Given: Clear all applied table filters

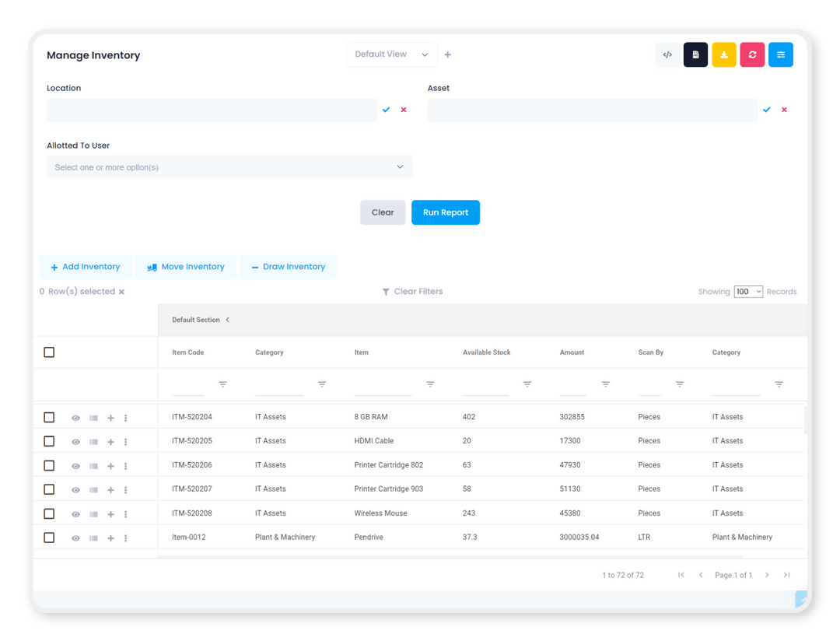Looking at the screenshot, I should tap(412, 291).
